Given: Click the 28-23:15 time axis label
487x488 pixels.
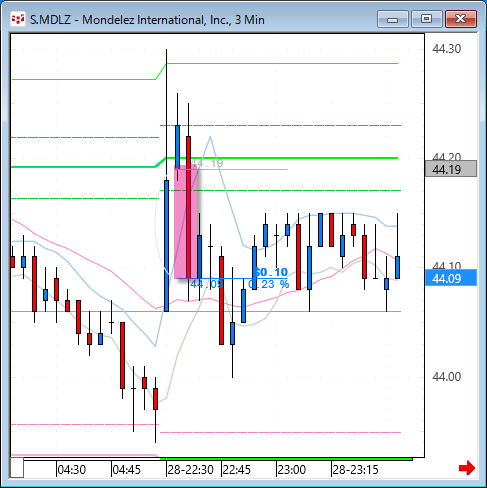Looking at the screenshot, I should pos(355,469).
